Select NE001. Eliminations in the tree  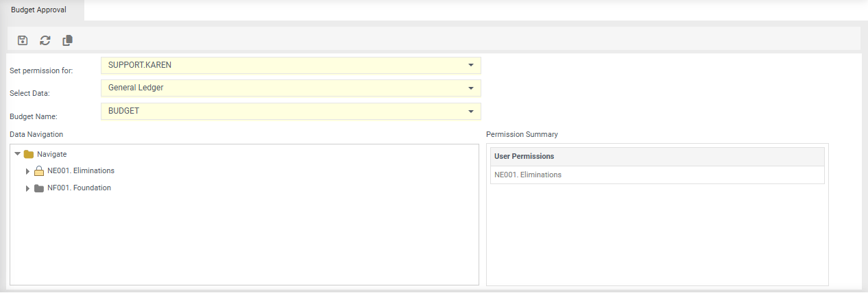point(81,171)
